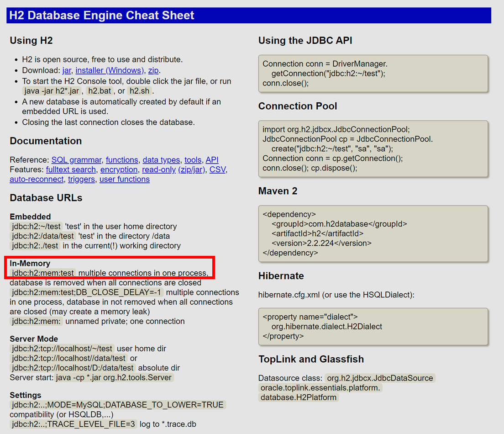Click the 'jdbc:h2:/data/test' URL
Viewport: 504px width, 434px height.
point(43,236)
